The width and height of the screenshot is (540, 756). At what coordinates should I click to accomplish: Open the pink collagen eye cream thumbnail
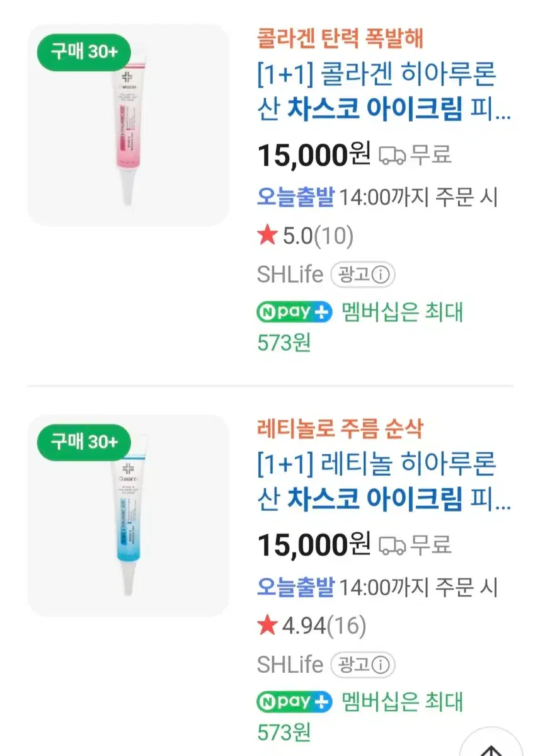point(129,125)
